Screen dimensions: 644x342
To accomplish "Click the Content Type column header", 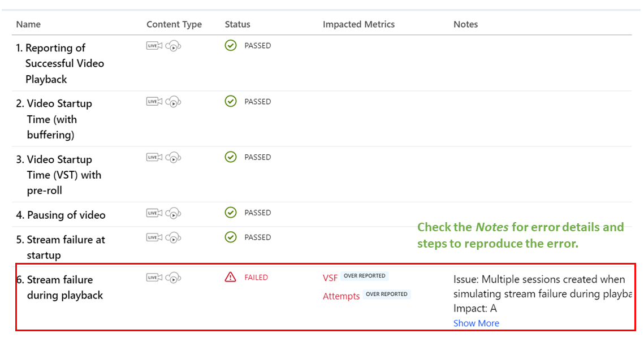I will 174,24.
